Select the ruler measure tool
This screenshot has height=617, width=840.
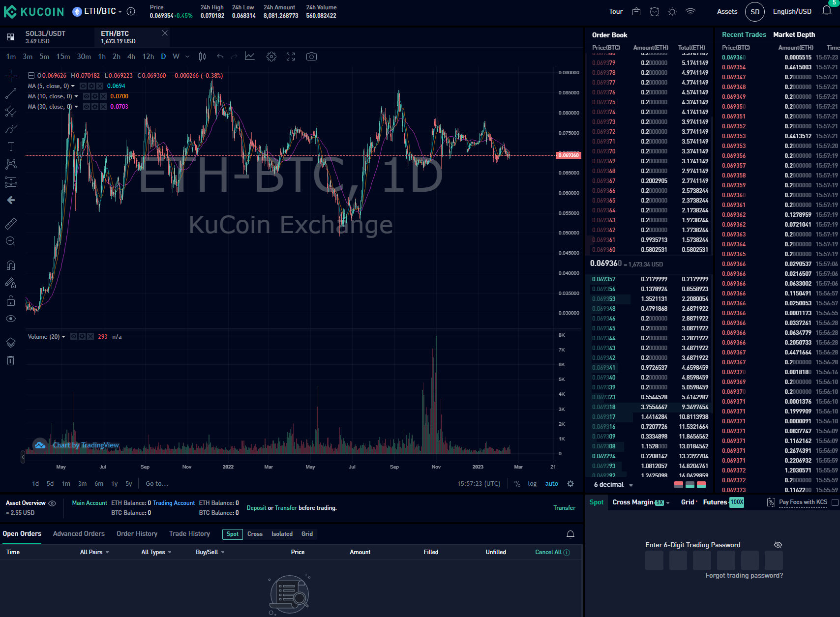(11, 224)
